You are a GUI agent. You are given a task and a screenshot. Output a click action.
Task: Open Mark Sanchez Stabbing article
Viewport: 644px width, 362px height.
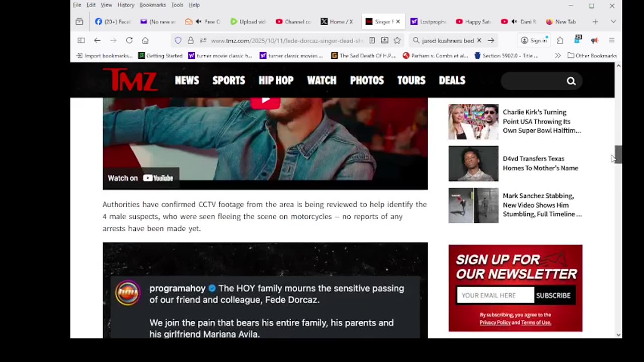[x=542, y=205]
